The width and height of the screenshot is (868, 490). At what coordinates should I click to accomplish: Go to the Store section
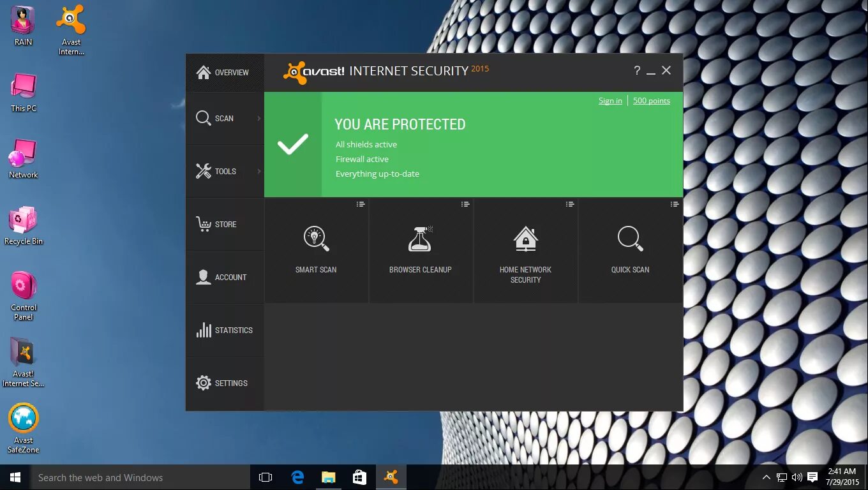tap(225, 224)
